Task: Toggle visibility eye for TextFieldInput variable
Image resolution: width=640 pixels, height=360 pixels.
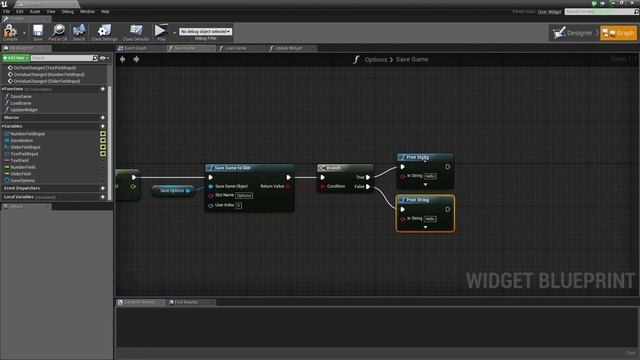Action: click(x=103, y=154)
